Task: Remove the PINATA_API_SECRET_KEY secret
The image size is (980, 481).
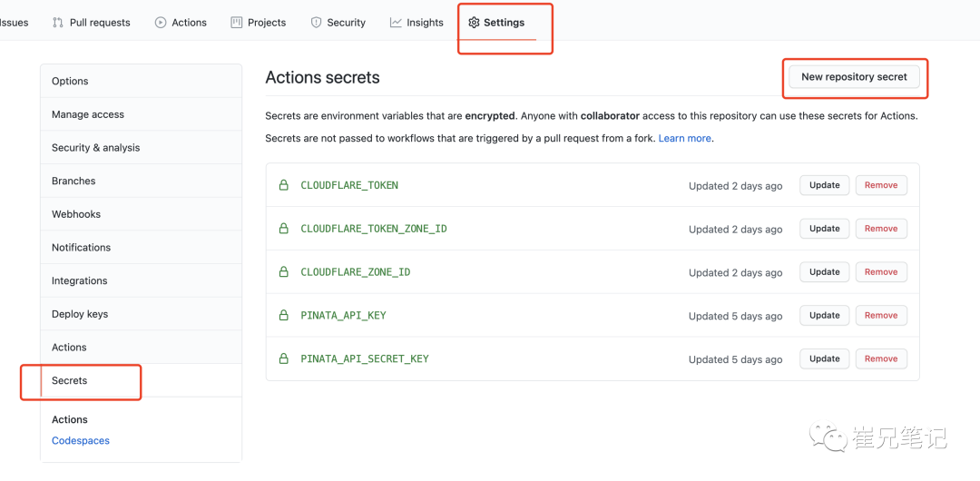Action: point(880,358)
